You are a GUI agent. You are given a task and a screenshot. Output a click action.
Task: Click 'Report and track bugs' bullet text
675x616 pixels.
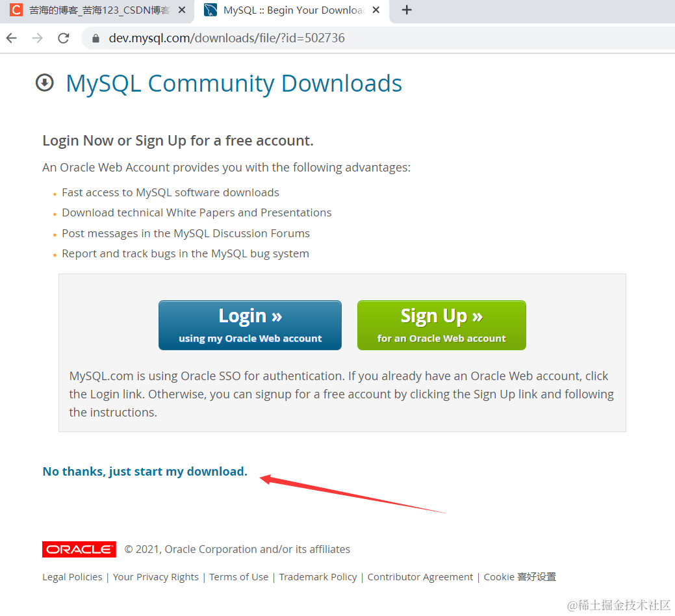pos(186,253)
